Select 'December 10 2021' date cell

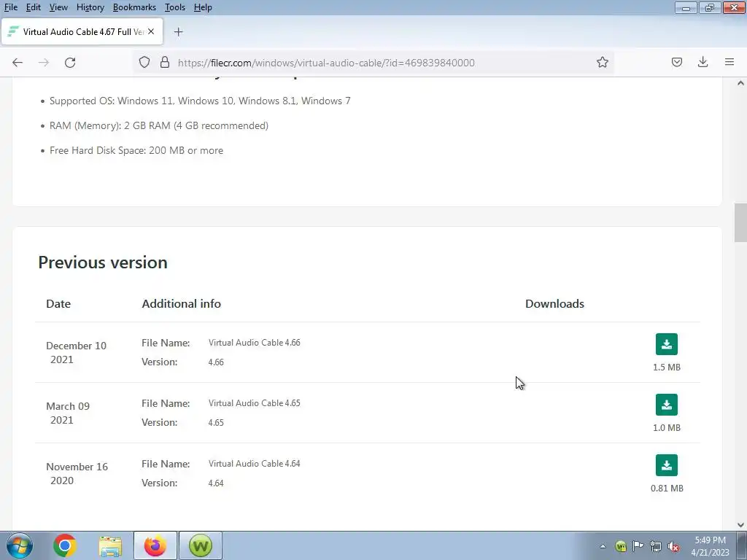pos(76,352)
